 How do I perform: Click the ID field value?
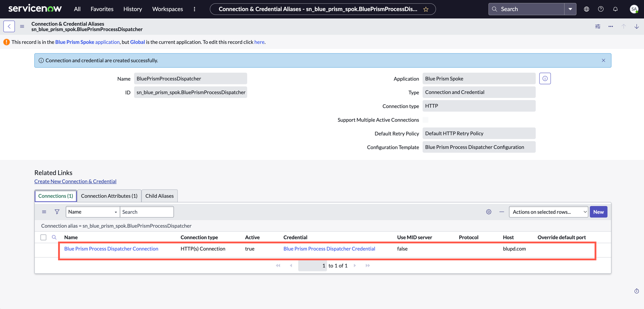point(190,92)
